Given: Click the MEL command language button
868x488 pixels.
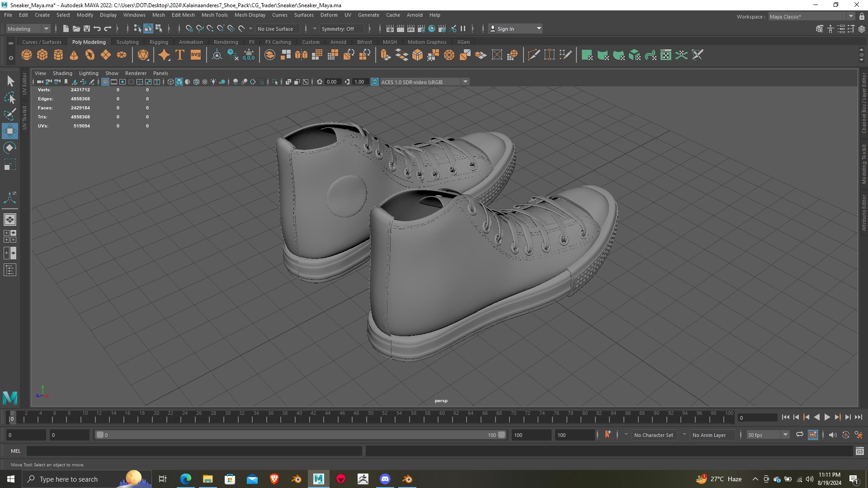Looking at the screenshot, I should (16, 451).
